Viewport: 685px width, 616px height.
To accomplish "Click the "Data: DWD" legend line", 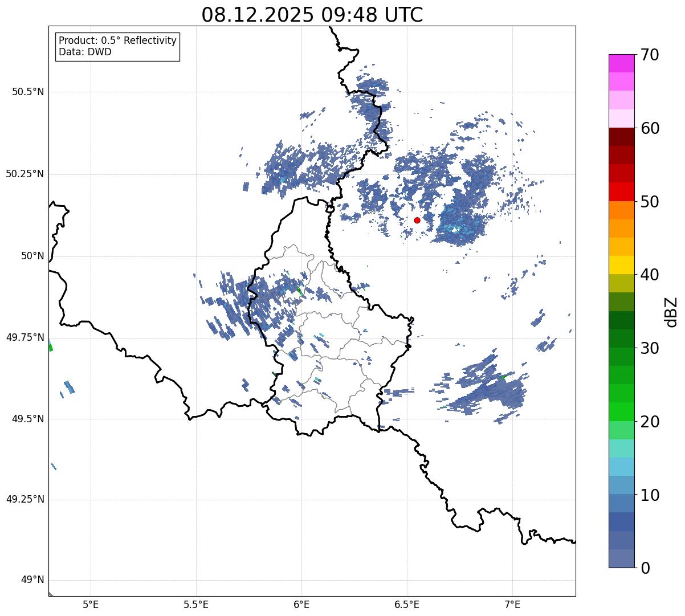I will (x=85, y=52).
